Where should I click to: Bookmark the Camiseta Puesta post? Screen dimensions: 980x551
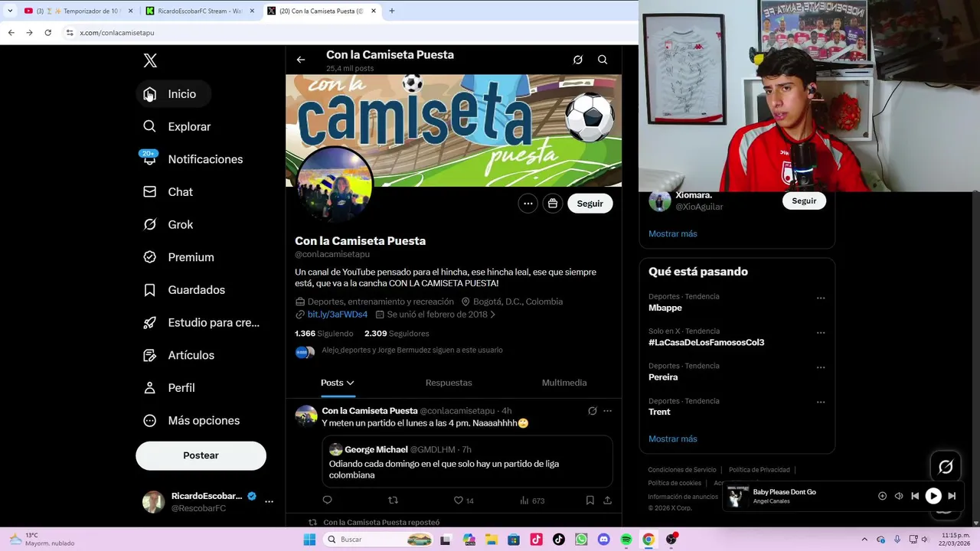tap(590, 500)
